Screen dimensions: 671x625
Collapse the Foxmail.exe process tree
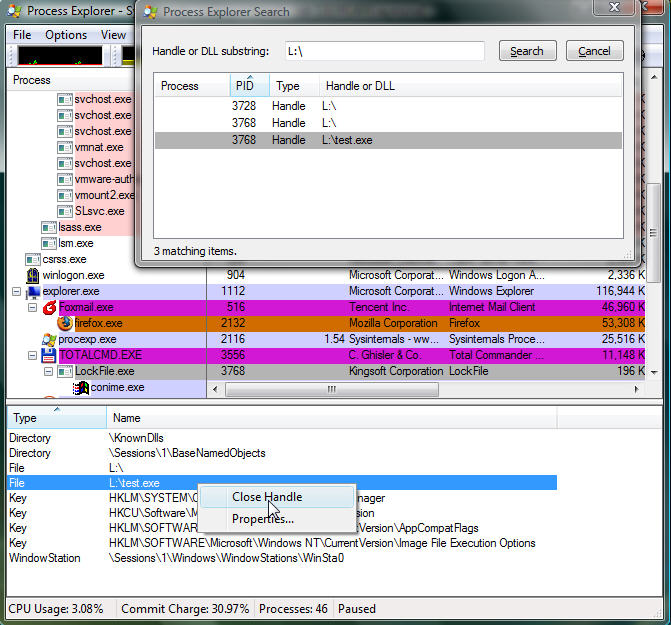pyautogui.click(x=33, y=308)
